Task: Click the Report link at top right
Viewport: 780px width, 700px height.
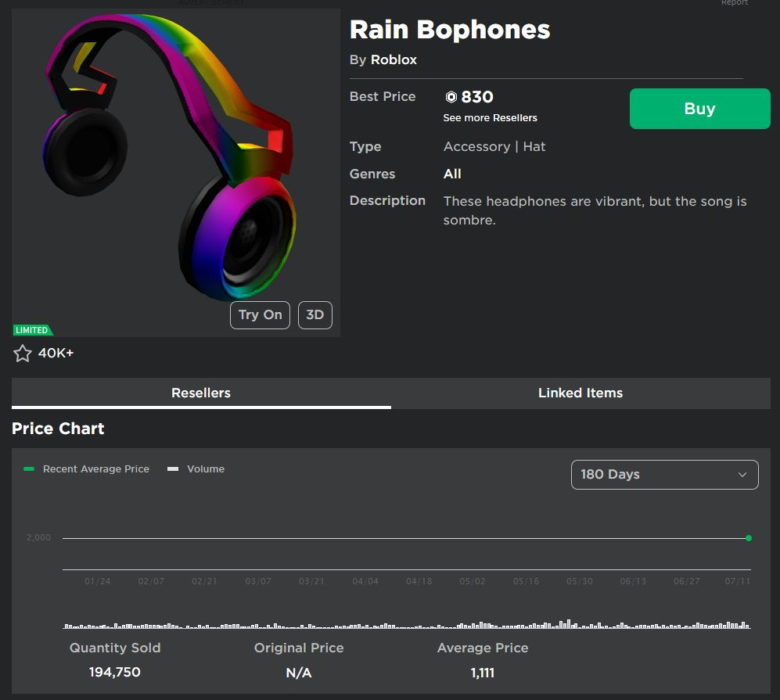Action: [x=735, y=2]
